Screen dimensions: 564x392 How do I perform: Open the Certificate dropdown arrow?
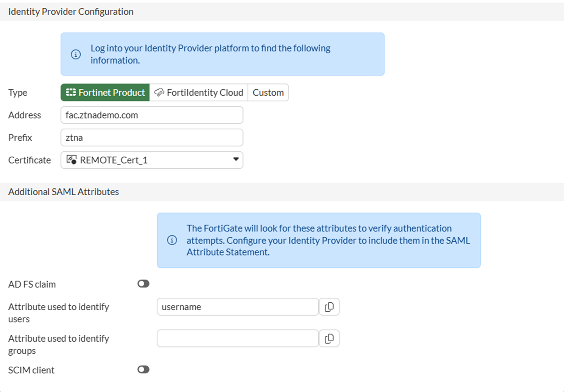235,159
